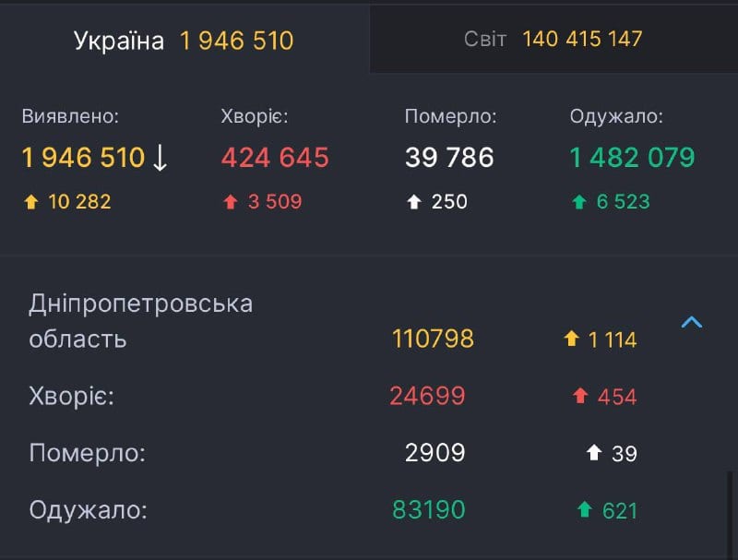Click the Померло value 39 786

click(x=449, y=158)
